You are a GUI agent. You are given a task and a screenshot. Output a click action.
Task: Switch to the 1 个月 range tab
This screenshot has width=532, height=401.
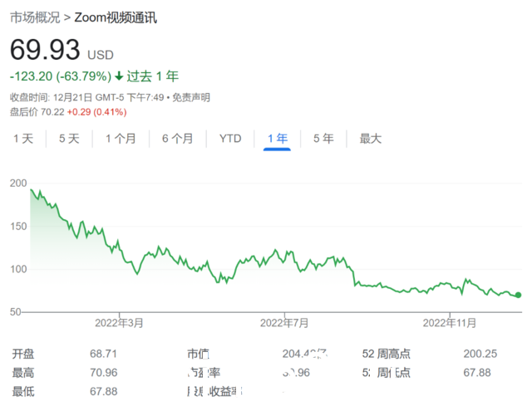coord(121,139)
